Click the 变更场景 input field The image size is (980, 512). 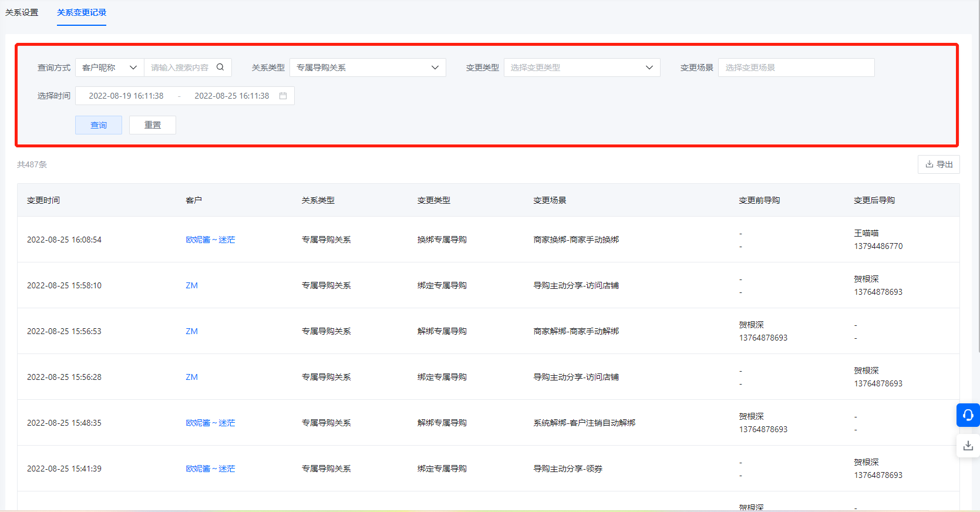point(796,68)
